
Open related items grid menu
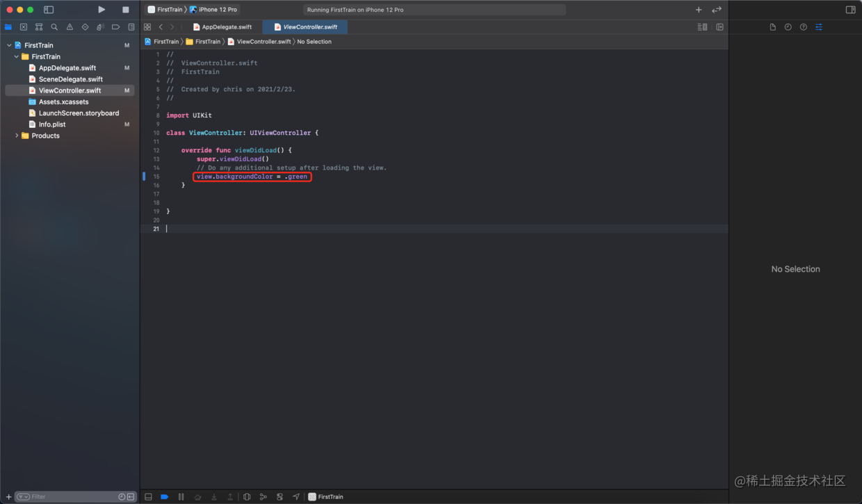click(147, 27)
